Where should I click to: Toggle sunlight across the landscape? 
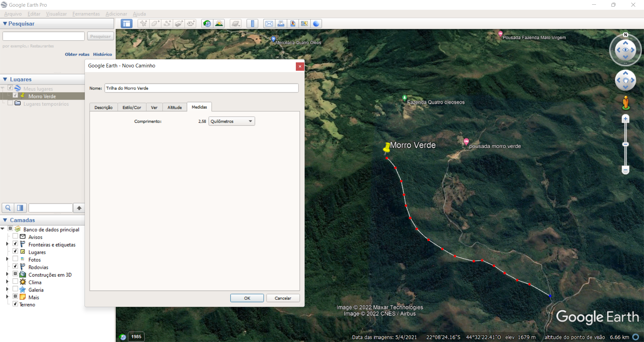pyautogui.click(x=219, y=23)
